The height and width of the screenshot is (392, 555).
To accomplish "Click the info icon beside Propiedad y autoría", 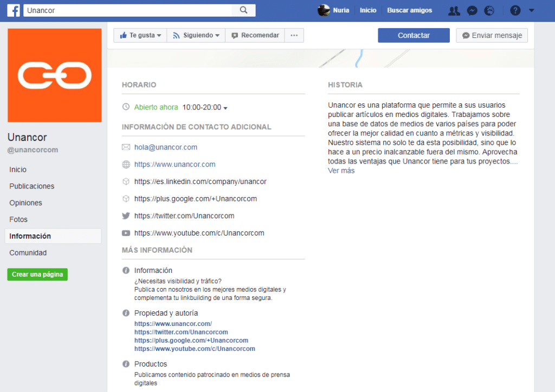I will [x=126, y=313].
